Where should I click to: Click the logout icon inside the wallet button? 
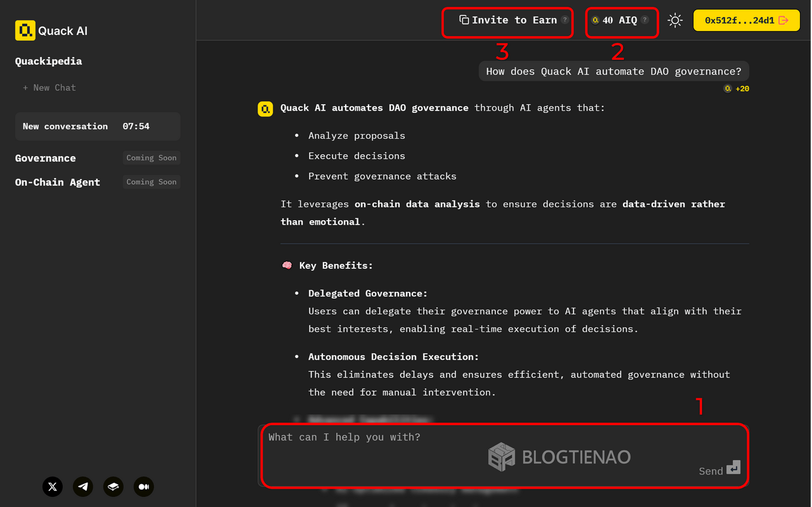(782, 20)
